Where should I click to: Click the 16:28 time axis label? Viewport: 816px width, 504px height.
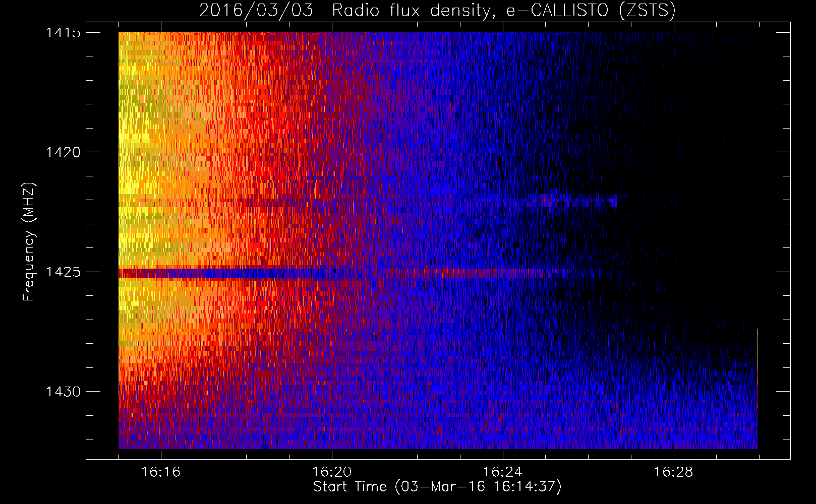[674, 472]
